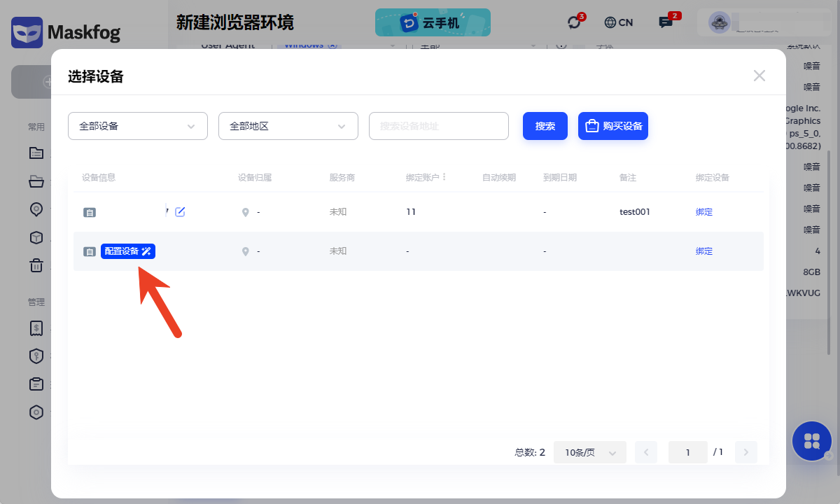The image size is (840, 504).
Task: Click the trash bin icon in sidebar
Action: point(36,265)
